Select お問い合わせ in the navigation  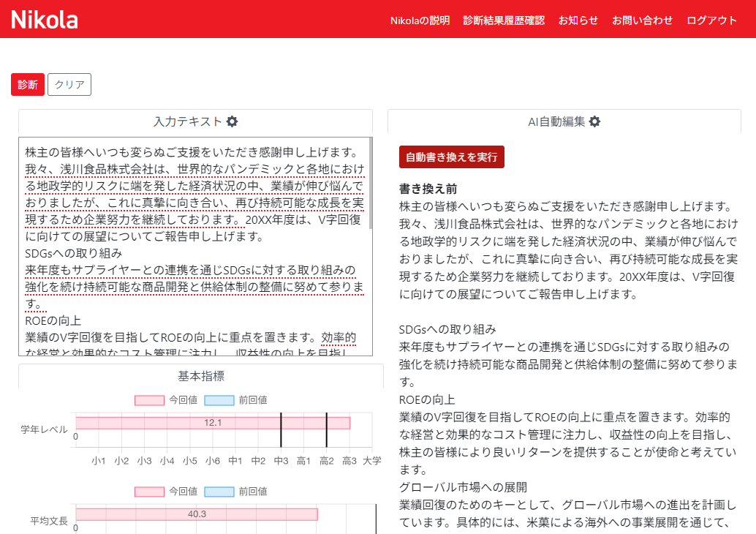(642, 20)
